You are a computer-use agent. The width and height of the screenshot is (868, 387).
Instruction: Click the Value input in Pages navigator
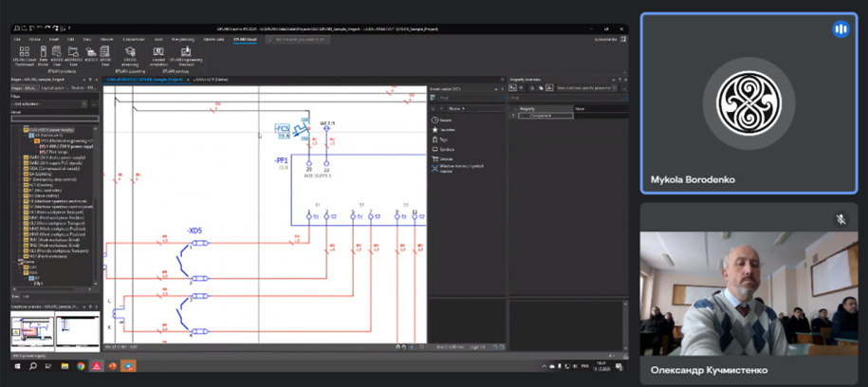coord(55,119)
